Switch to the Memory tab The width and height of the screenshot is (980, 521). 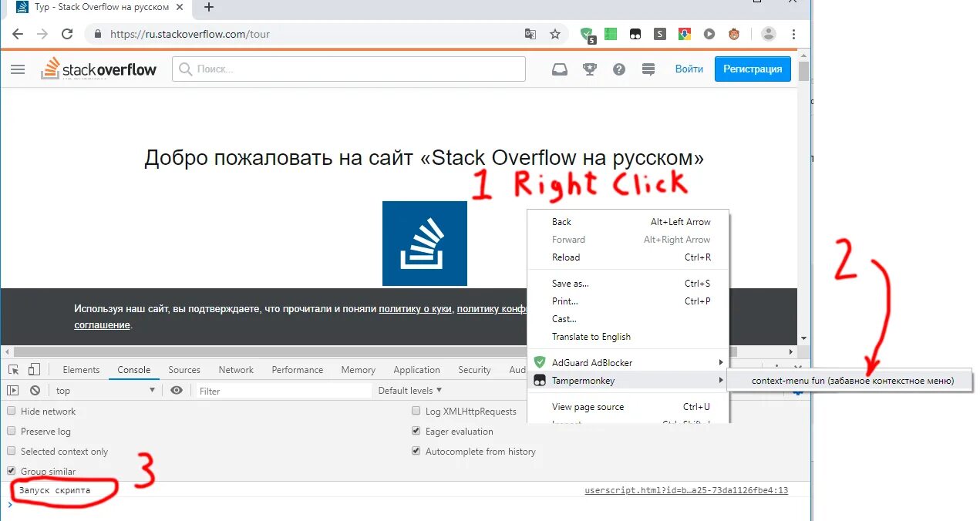[x=359, y=370]
